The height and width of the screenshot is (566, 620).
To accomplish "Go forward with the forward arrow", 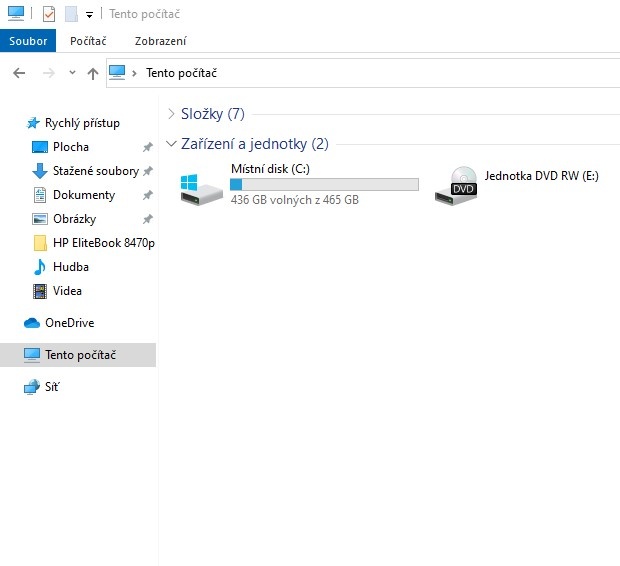I will (49, 73).
